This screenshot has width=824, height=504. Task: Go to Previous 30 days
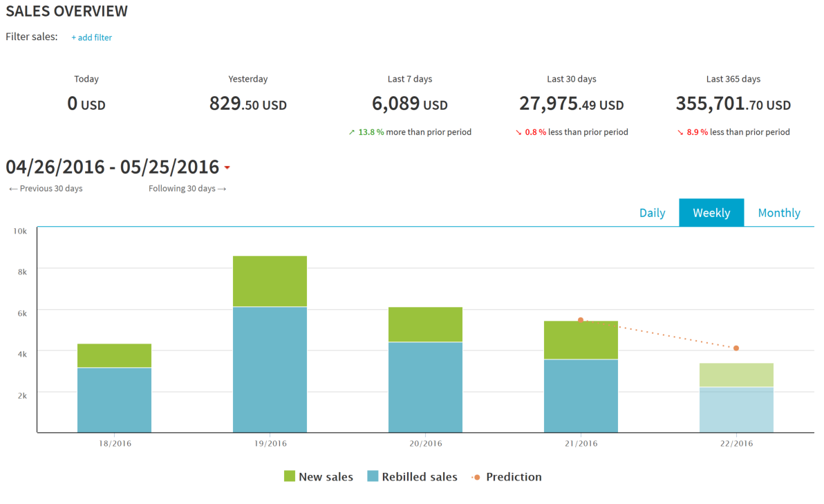tap(46, 188)
